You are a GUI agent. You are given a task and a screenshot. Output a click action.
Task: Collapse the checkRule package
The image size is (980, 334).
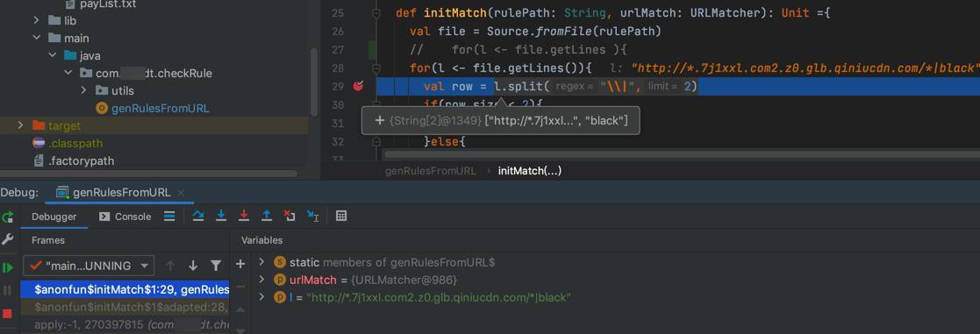pos(68,73)
